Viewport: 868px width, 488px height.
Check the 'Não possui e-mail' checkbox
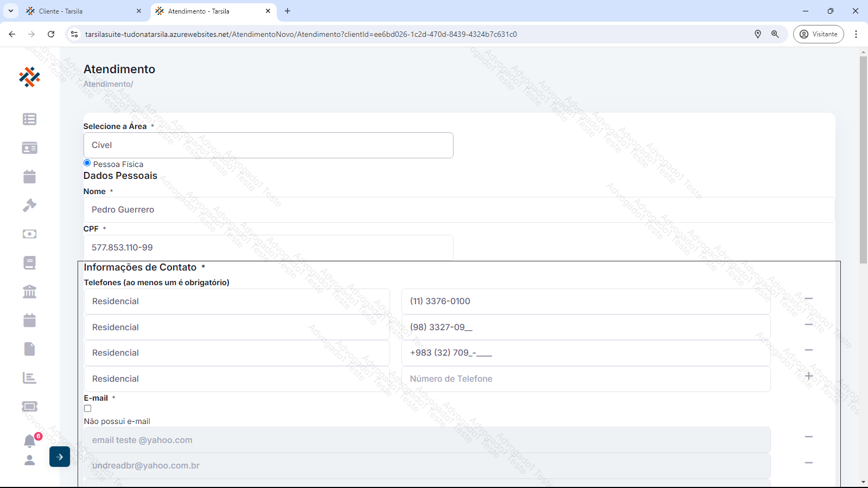point(88,409)
